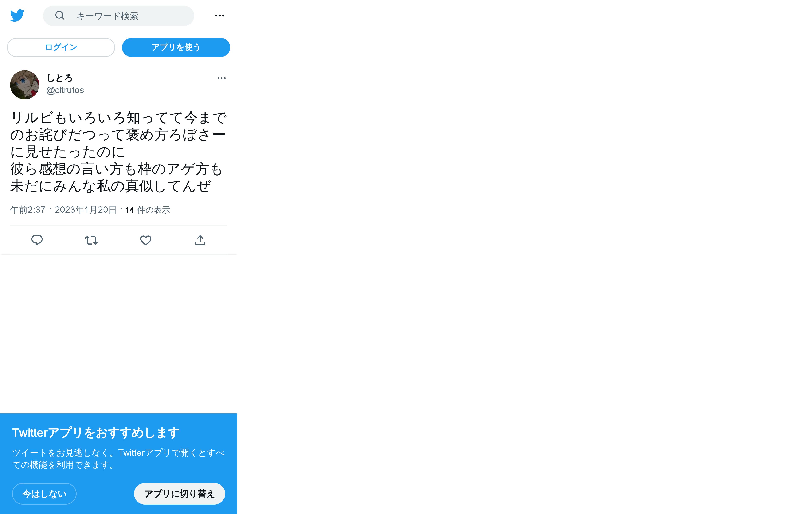The width and height of the screenshot is (812, 514).
Task: Click the reply speech bubble icon
Action: click(37, 240)
